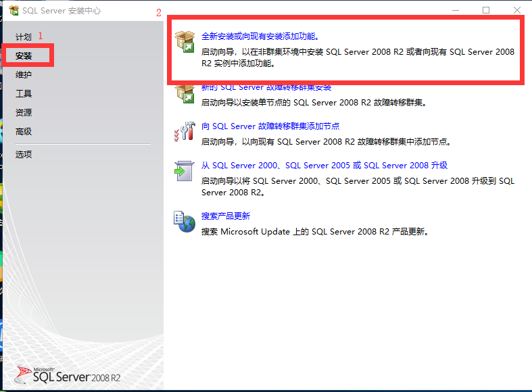Click the upgrade arrow icon
Screen dimensions: 532x392
pos(185,170)
